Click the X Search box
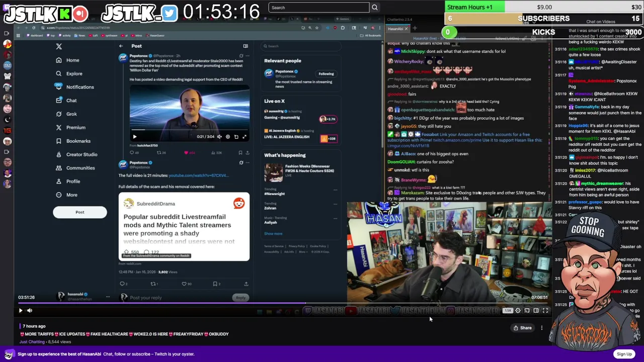 [300, 46]
